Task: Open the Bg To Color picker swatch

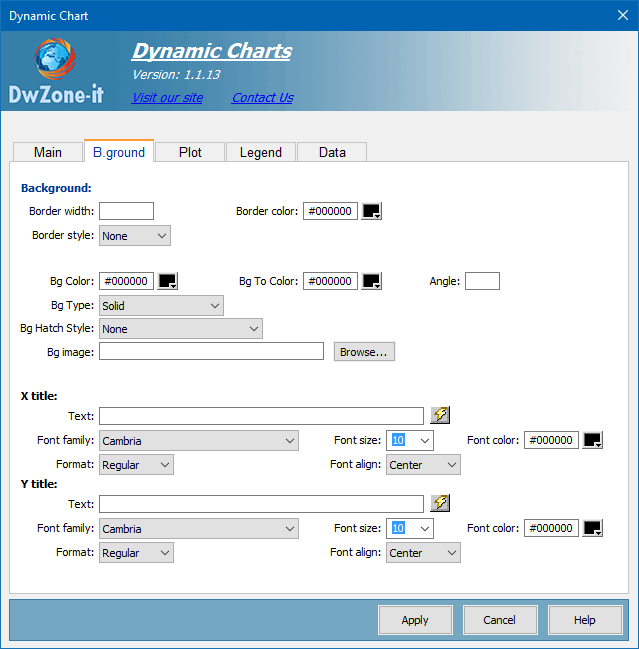Action: pyautogui.click(x=372, y=282)
